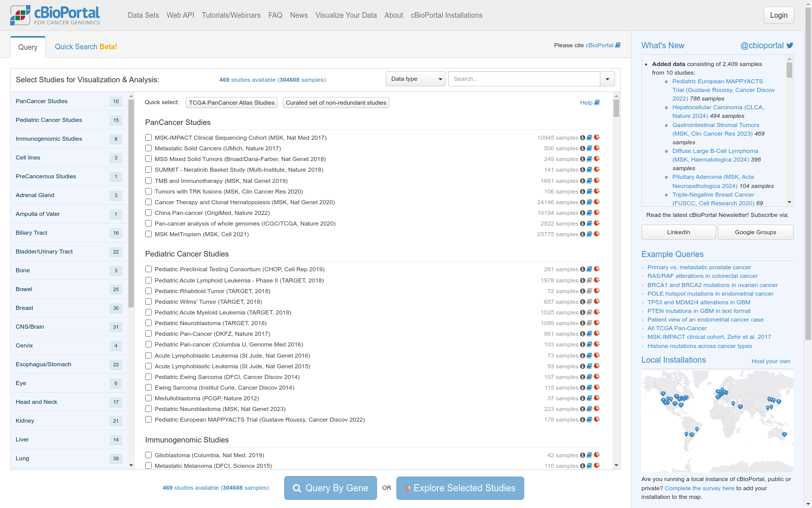
Task: Open info icon for MSK MetTropism study
Action: tap(583, 234)
